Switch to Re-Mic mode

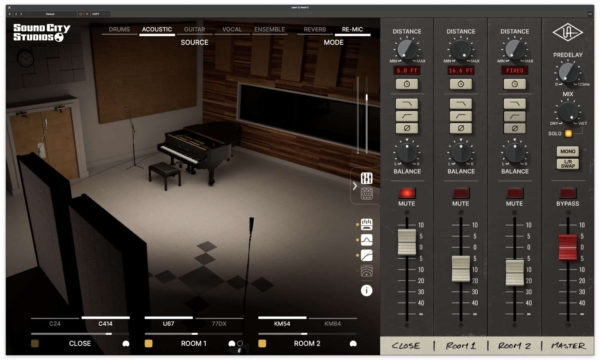pos(352,29)
